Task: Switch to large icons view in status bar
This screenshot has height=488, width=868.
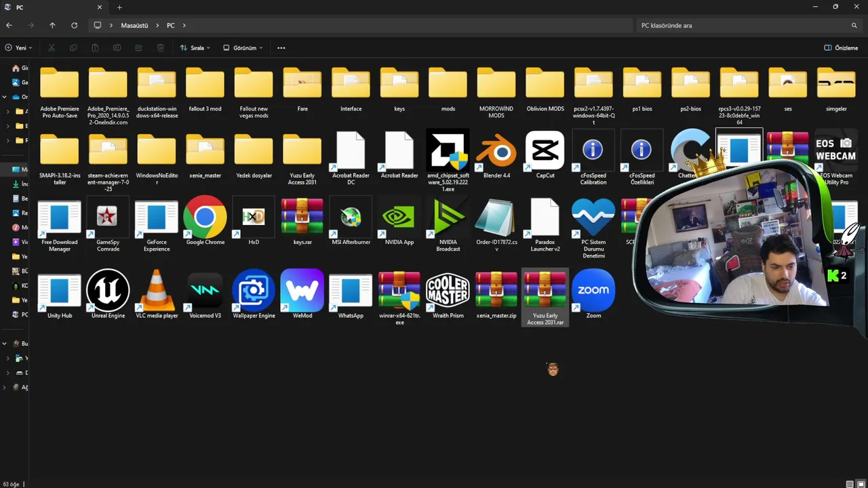Action: click(x=861, y=483)
